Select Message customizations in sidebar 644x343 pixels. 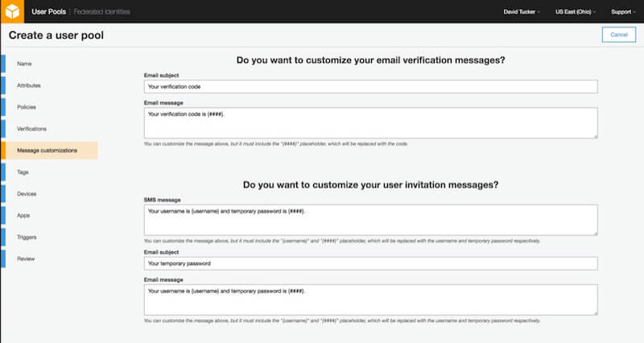click(47, 151)
